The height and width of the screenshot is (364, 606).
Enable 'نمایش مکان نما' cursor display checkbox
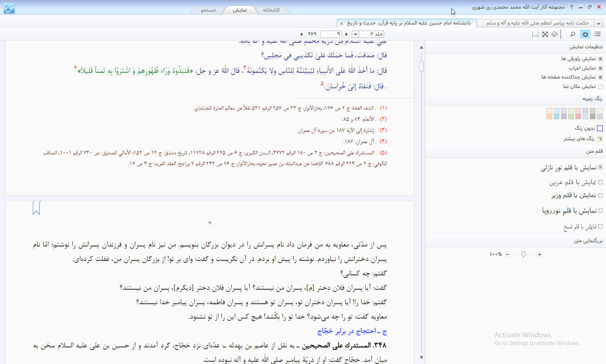(600, 86)
